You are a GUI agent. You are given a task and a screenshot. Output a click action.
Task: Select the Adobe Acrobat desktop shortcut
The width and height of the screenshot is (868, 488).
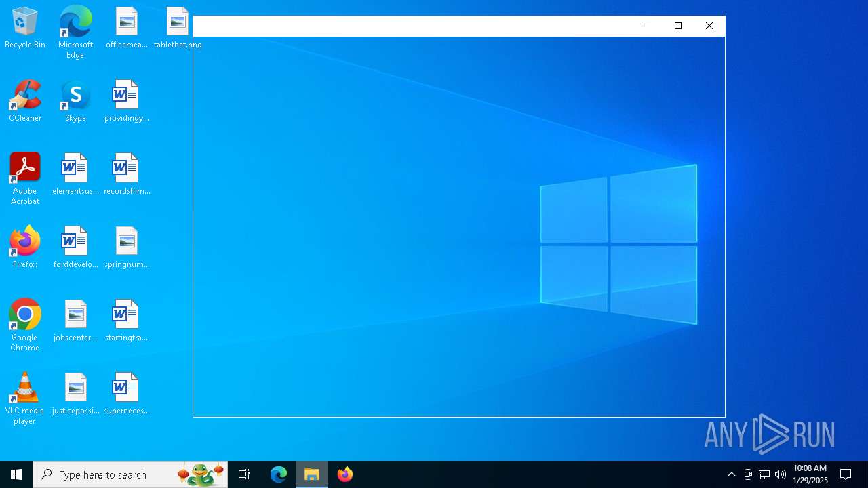(x=25, y=179)
